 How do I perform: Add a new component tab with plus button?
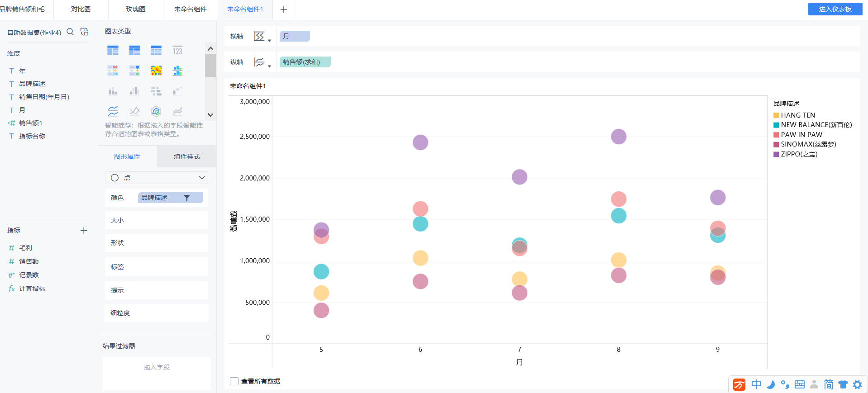click(284, 9)
